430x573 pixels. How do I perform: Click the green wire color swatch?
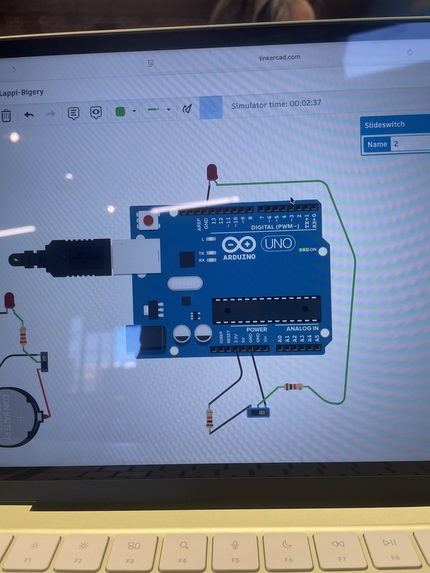(120, 111)
